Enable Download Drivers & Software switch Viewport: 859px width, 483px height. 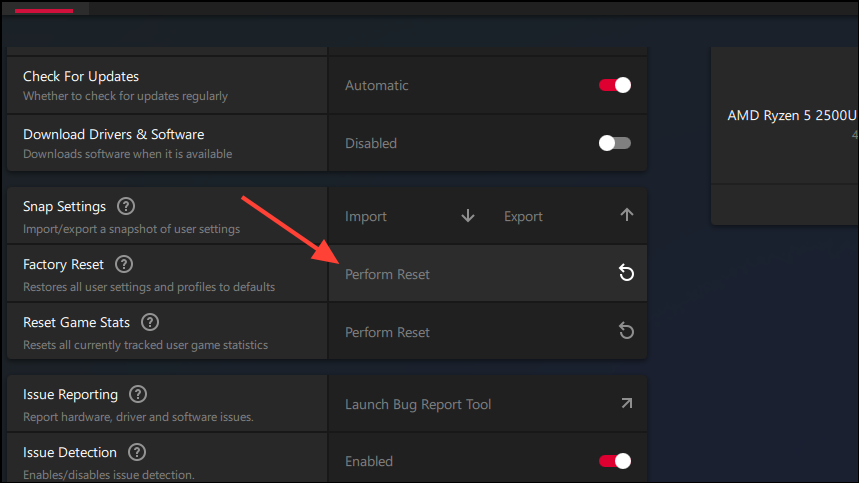[x=615, y=143]
